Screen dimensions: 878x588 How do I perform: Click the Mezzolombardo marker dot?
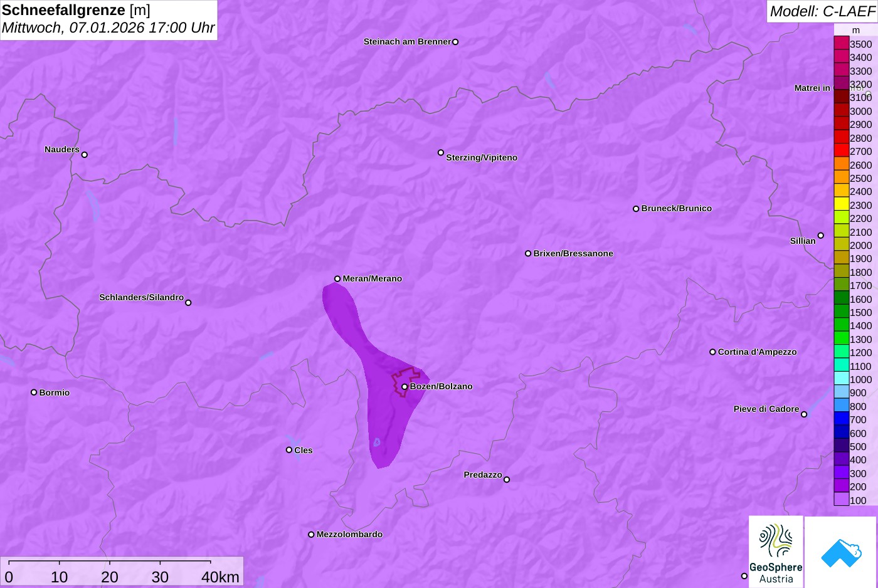(311, 535)
